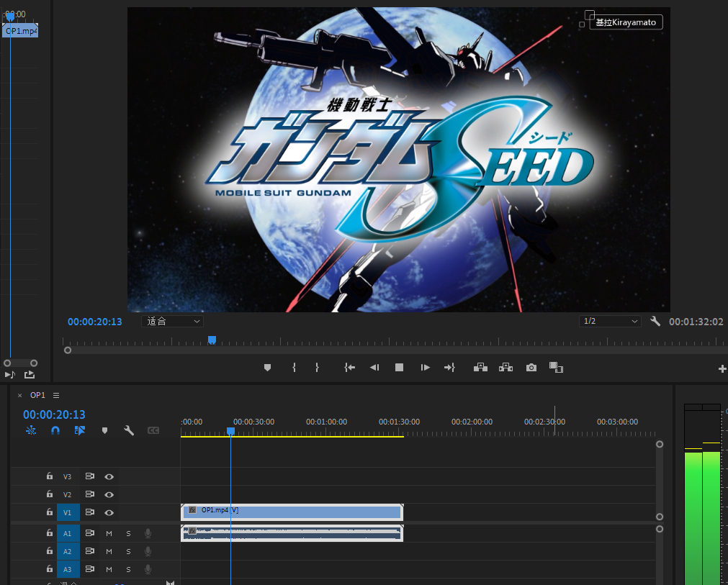Add marker in the timeline panel
The image size is (728, 585).
(x=105, y=430)
